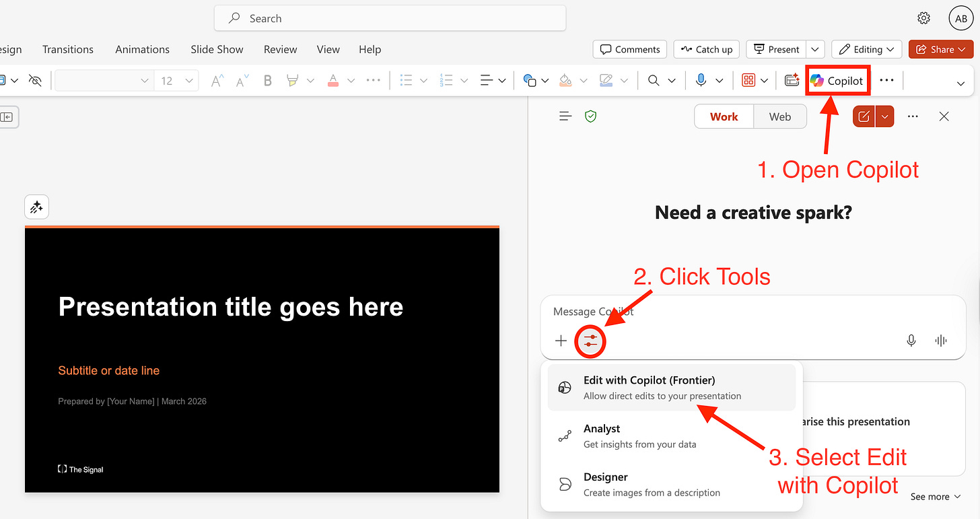Click the Share button

pos(941,49)
